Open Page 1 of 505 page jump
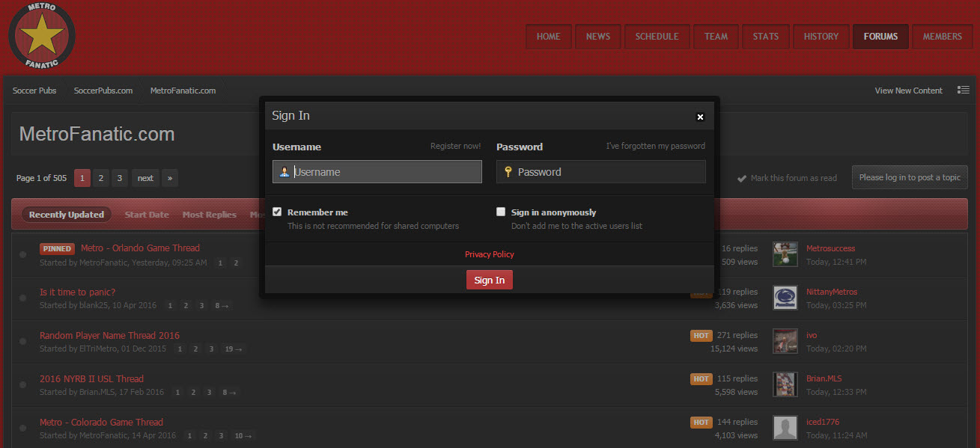Viewport: 980px width, 448px height. [42, 178]
